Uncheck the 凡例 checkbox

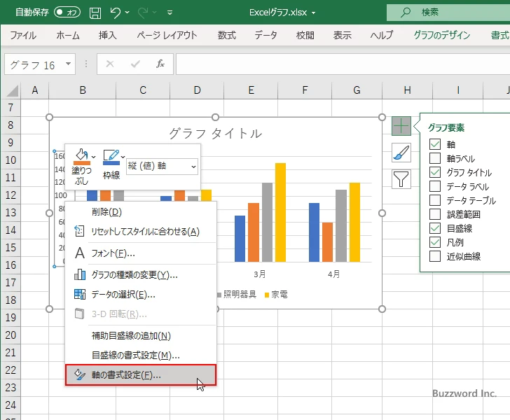click(x=435, y=242)
